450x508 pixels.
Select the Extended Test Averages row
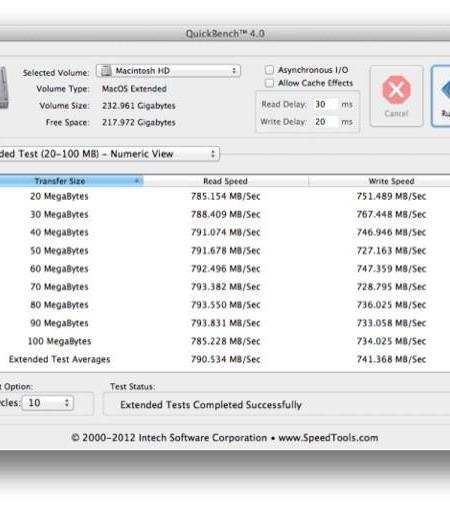coord(225,359)
